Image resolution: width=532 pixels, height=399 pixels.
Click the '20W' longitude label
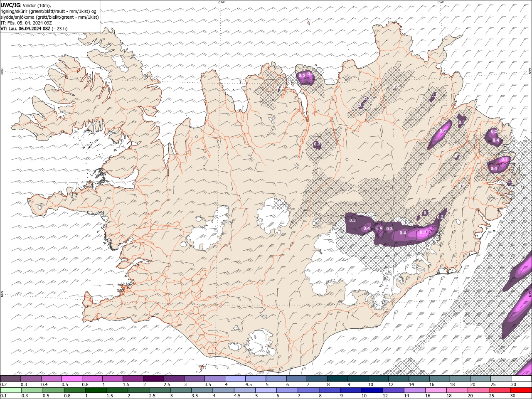point(221,2)
